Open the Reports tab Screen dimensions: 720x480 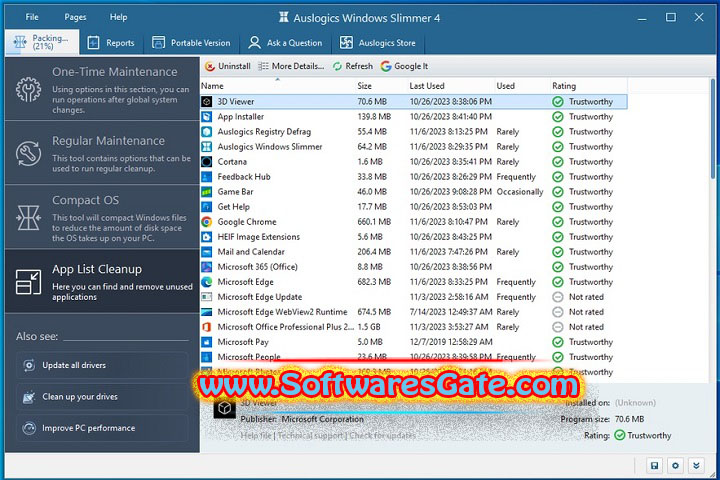tap(111, 43)
